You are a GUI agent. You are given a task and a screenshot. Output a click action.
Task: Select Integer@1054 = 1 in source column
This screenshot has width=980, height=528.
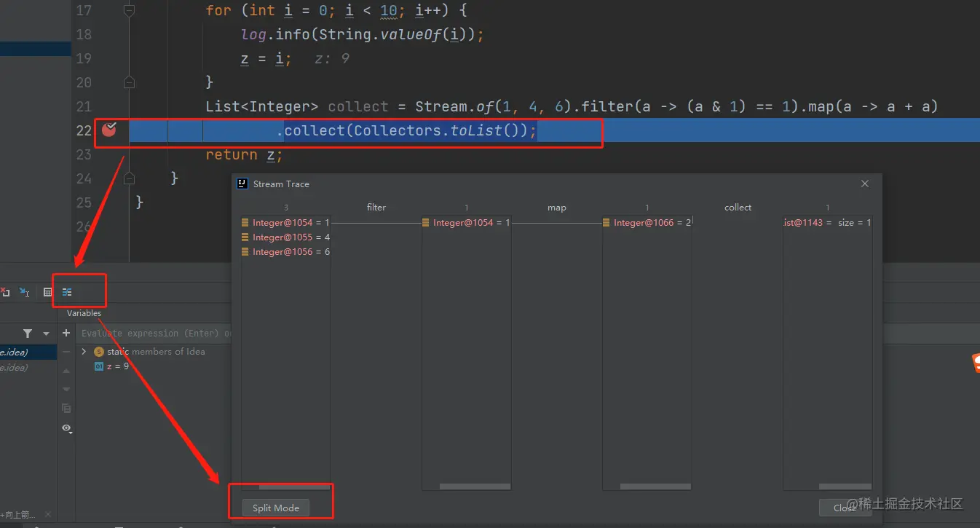click(286, 223)
